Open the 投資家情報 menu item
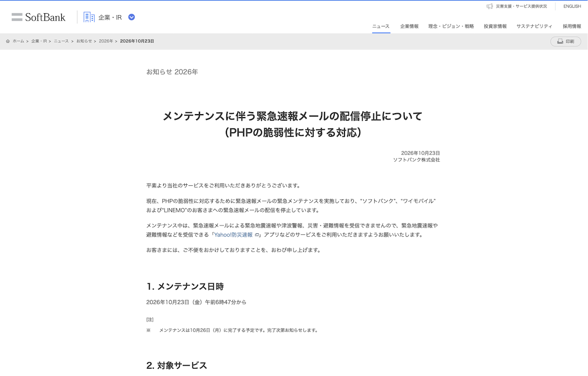Screen dimensions: 588x376 tap(495, 26)
